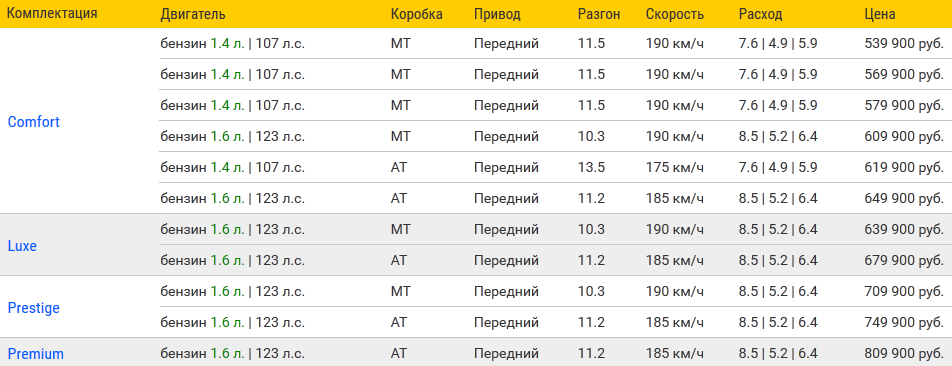Click the 13.5 acceleration value
The image size is (952, 366).
pyautogui.click(x=591, y=168)
